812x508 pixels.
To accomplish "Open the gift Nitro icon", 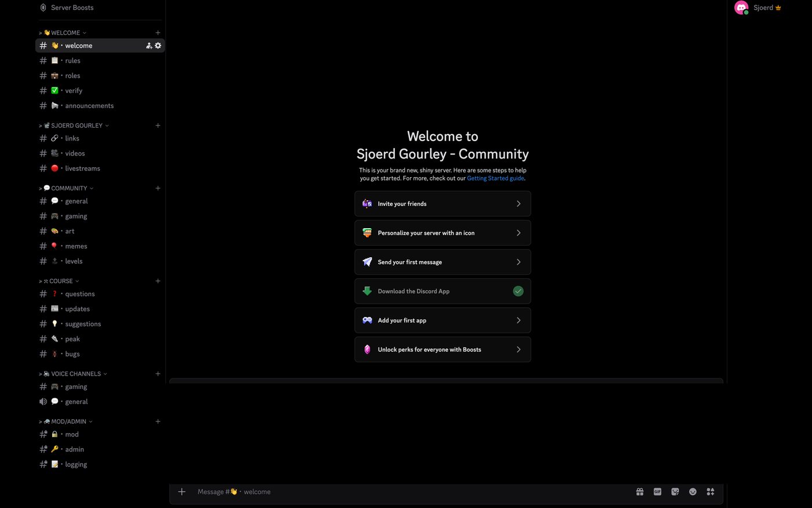I will (640, 492).
